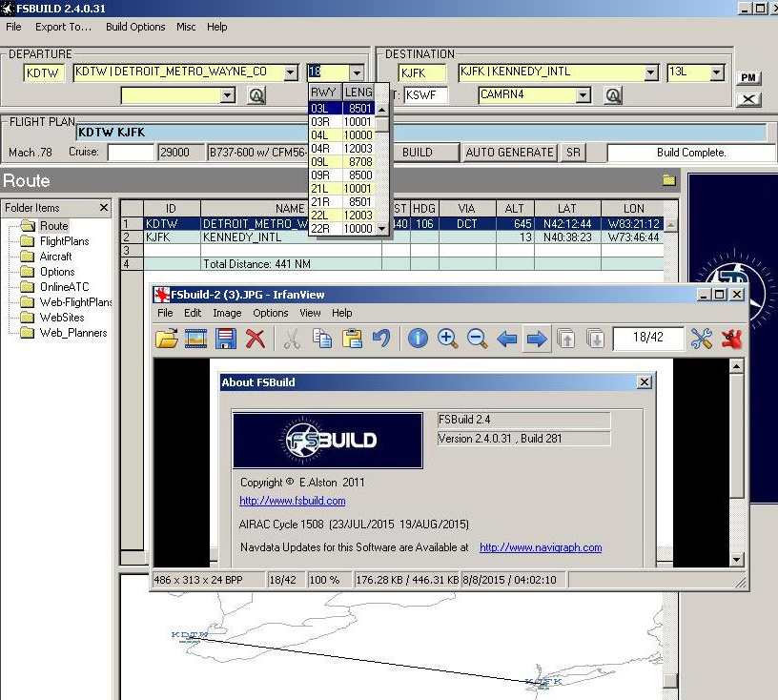Image resolution: width=778 pixels, height=700 pixels.
Task: Open FSBuild Help menu
Action: (x=216, y=27)
